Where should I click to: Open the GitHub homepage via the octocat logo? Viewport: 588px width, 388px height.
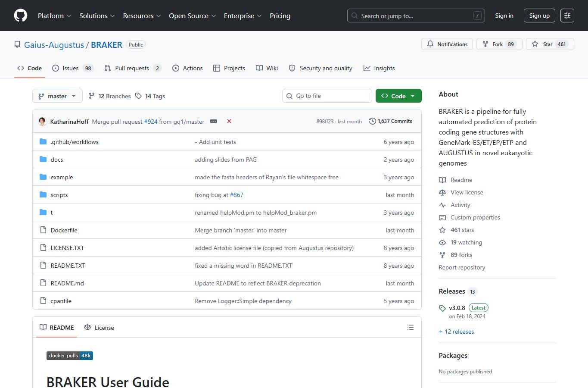(x=21, y=16)
